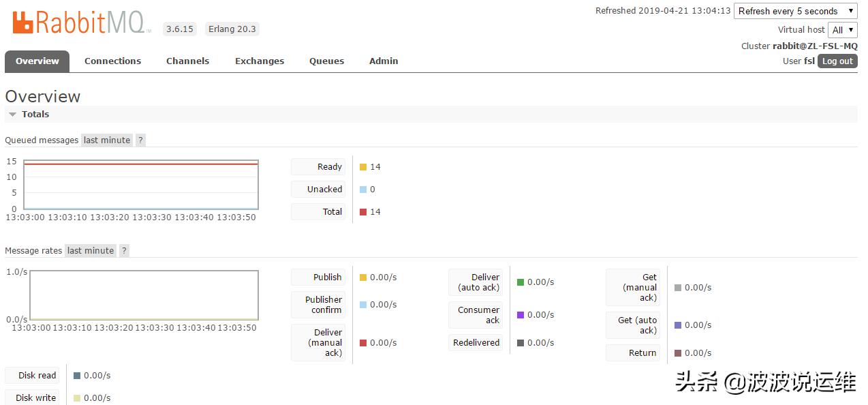Click the Log out button
Screen dimensions: 868x405
coord(837,61)
